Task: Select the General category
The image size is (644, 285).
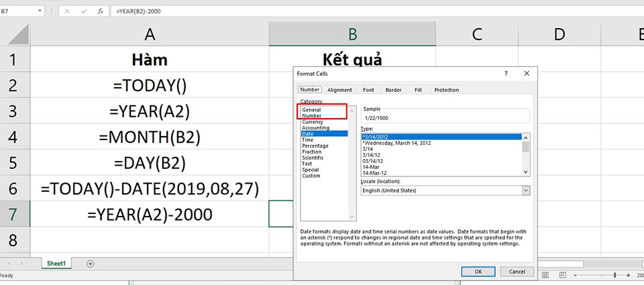Action: click(311, 110)
